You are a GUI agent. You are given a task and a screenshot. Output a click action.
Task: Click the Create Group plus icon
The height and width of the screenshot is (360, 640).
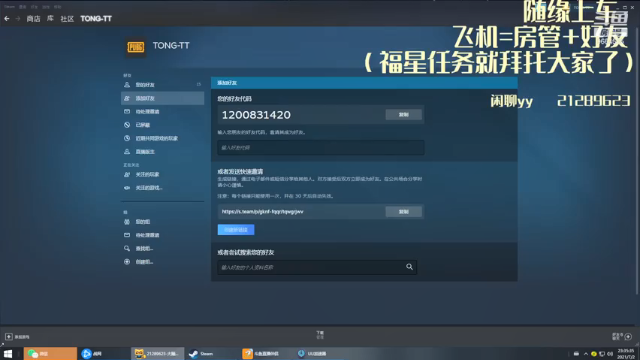pos(127,262)
